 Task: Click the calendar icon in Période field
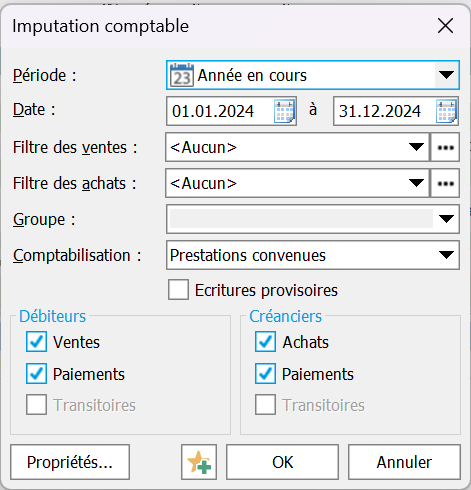coord(182,75)
